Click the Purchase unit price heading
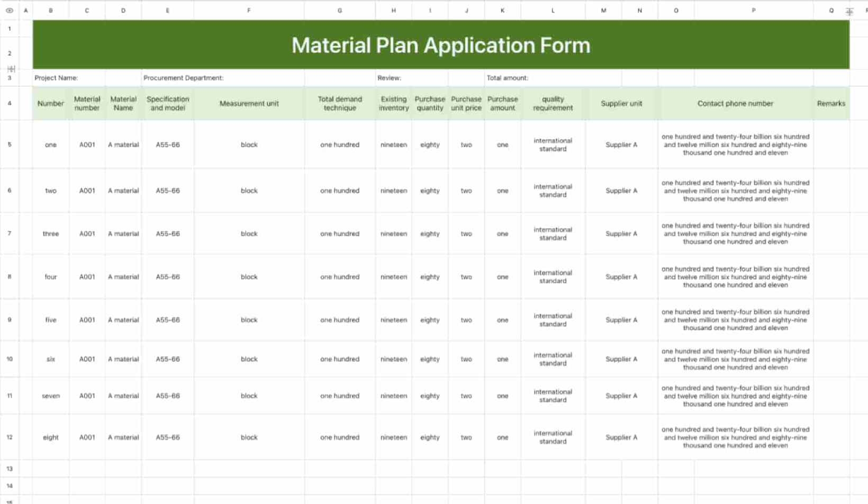 click(x=466, y=103)
